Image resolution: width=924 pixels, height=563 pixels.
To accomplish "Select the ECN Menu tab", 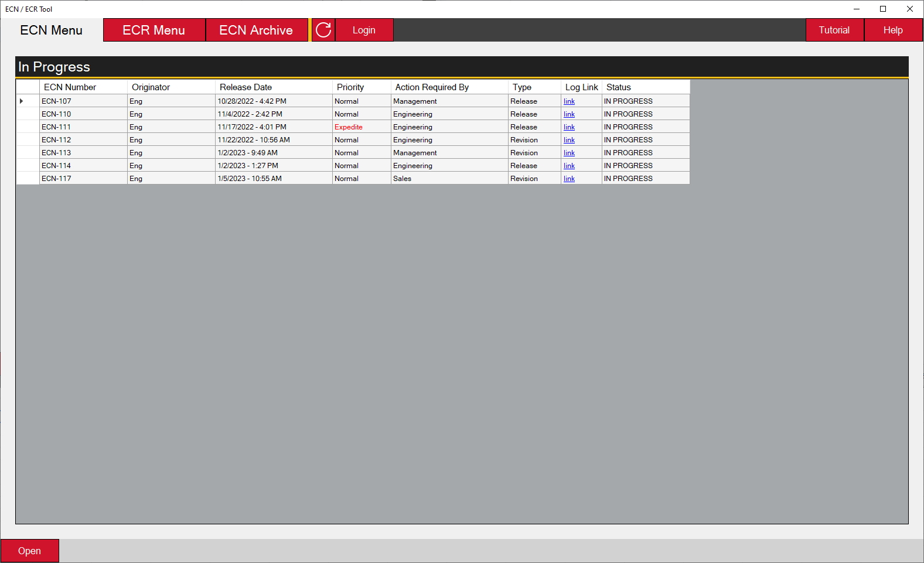I will [x=52, y=30].
